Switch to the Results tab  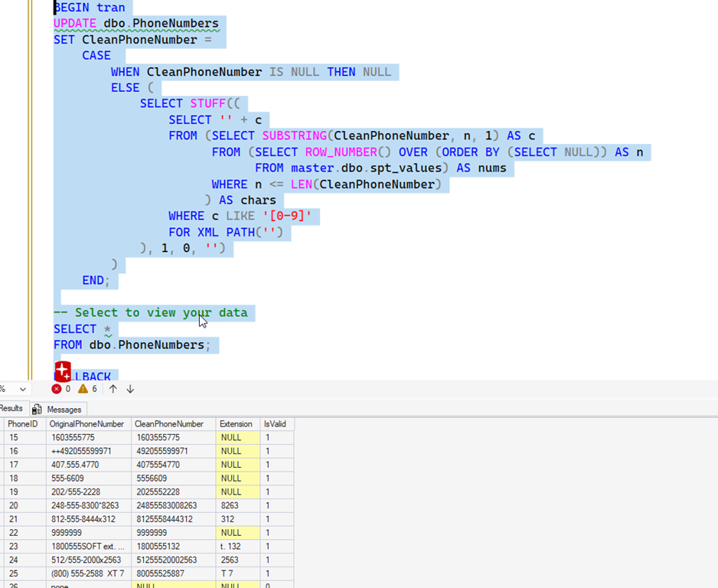coord(11,409)
